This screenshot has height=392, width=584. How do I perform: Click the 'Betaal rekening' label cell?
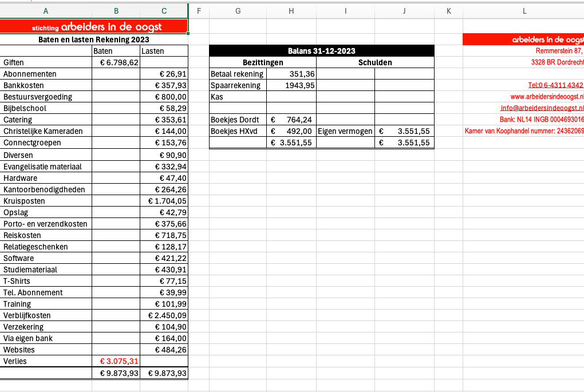pos(238,74)
